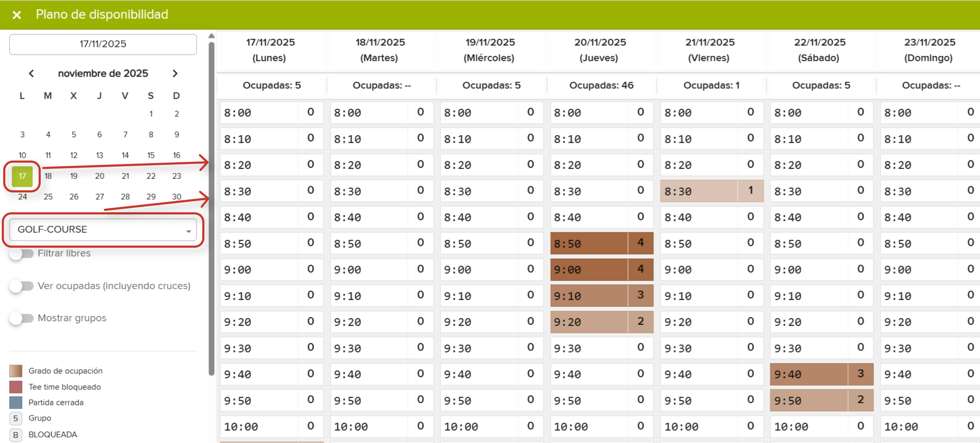Go to previous month in calendar
The height and width of the screenshot is (443, 980).
point(32,73)
